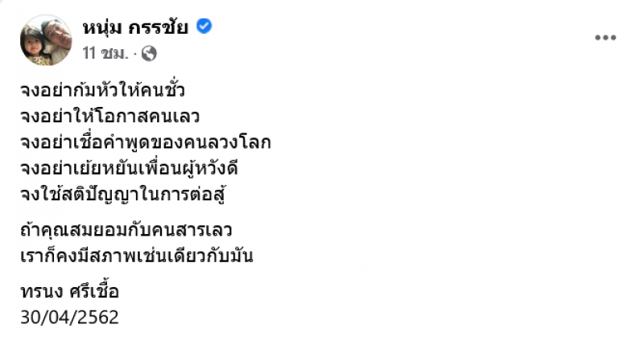Click the globe public-privacy icon
The width and height of the screenshot is (644, 341).
150,55
